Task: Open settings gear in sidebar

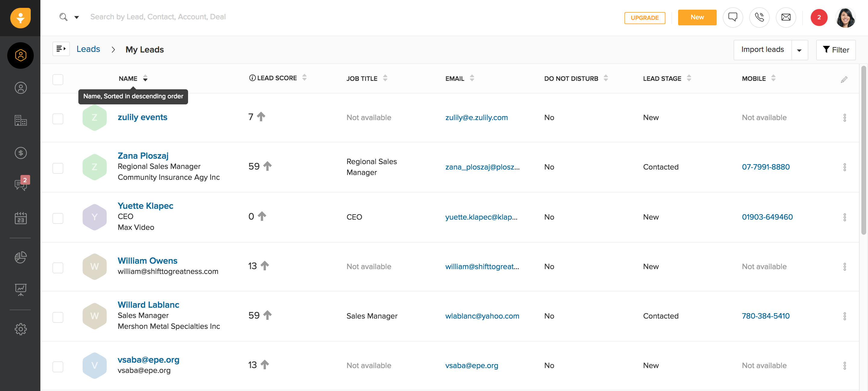Action: click(x=20, y=329)
